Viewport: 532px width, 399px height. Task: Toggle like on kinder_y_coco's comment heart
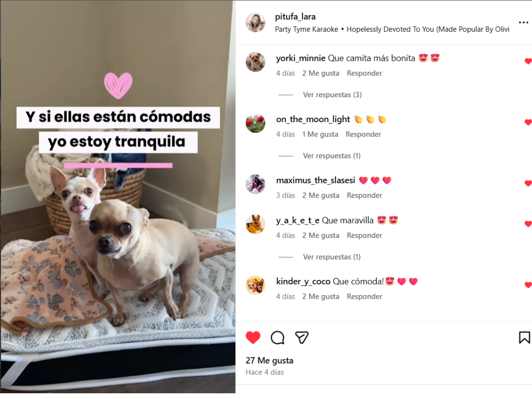528,285
